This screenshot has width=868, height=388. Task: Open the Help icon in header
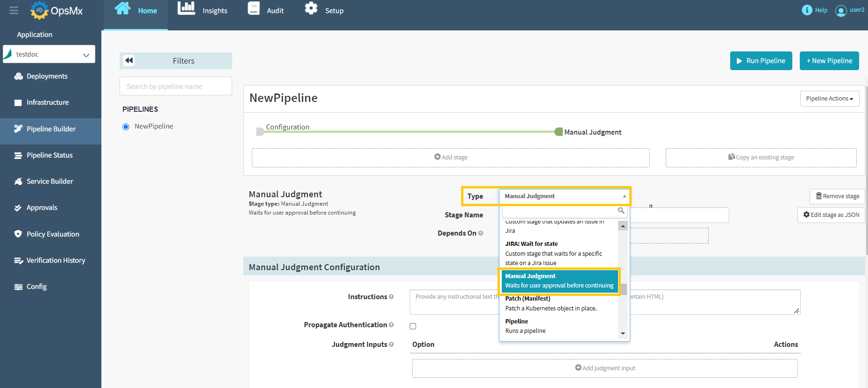coord(807,10)
